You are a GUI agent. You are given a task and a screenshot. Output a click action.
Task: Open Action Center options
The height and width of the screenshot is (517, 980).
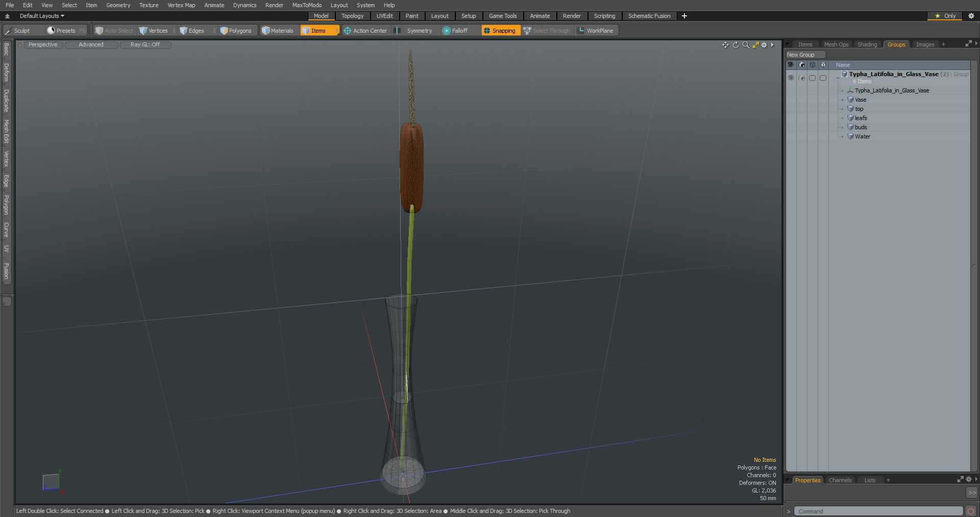(365, 31)
